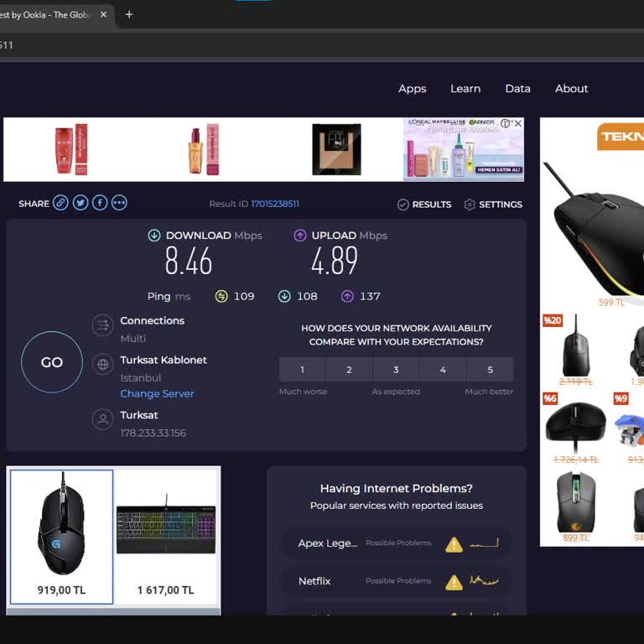Image resolution: width=644 pixels, height=644 pixels.
Task: Open the Apex Legends issue row
Action: 397,543
